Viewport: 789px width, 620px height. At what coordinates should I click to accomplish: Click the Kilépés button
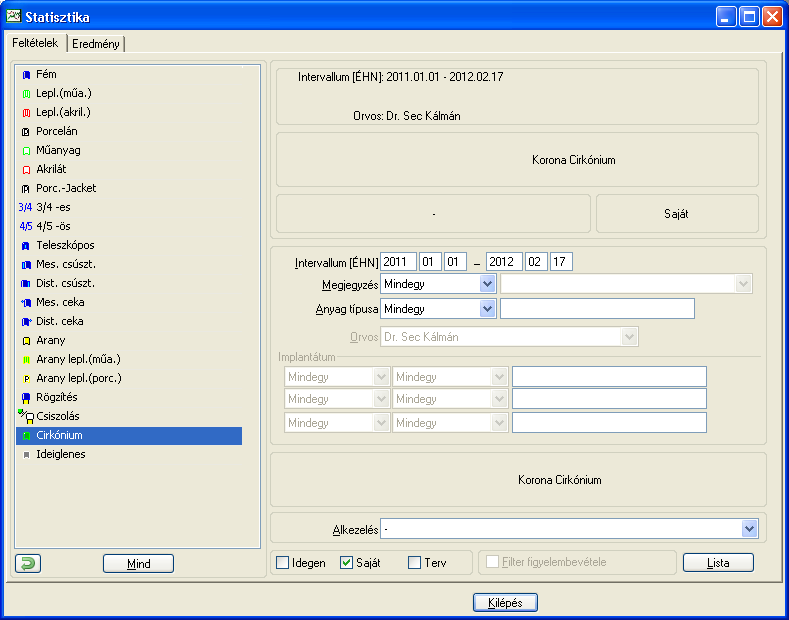(505, 602)
